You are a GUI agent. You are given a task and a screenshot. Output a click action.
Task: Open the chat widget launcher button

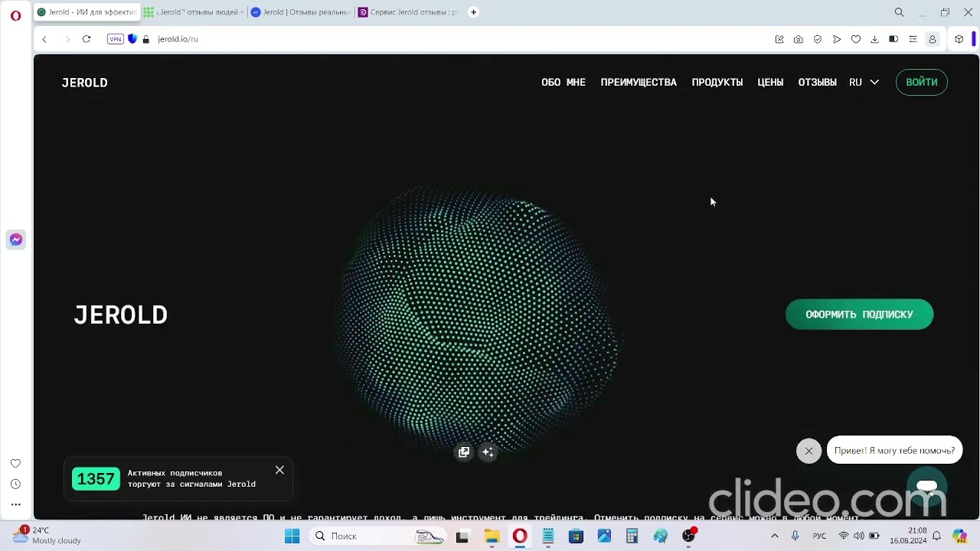(x=927, y=487)
